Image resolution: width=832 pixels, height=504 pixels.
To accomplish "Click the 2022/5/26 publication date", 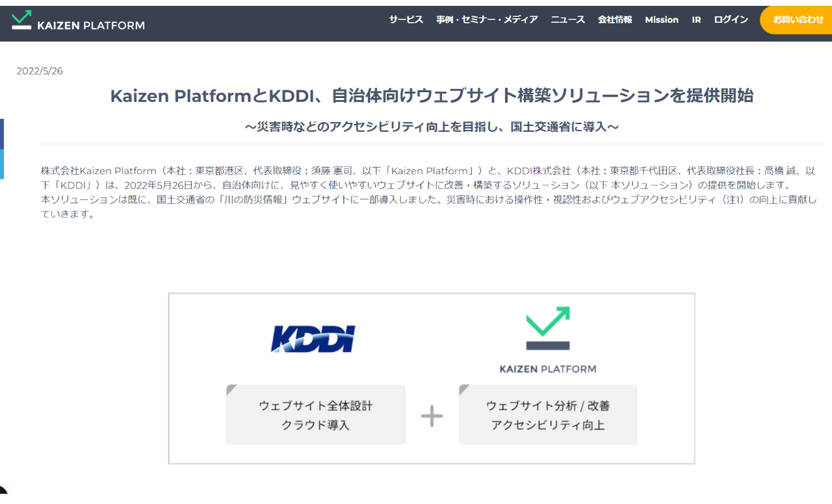I will [x=40, y=71].
